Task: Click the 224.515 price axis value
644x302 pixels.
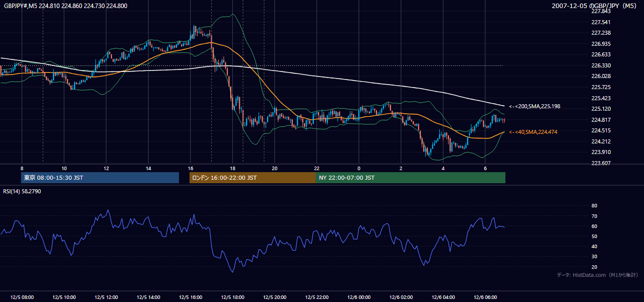Action: click(601, 130)
